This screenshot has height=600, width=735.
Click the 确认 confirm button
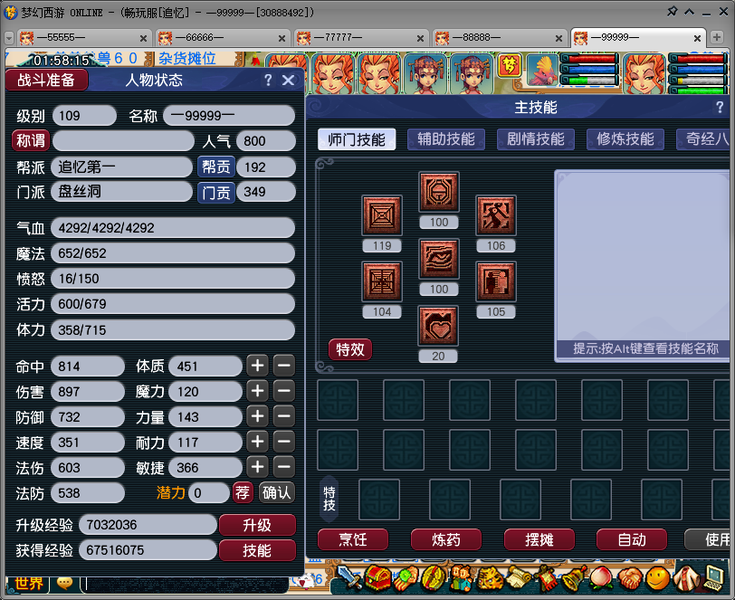pos(277,493)
